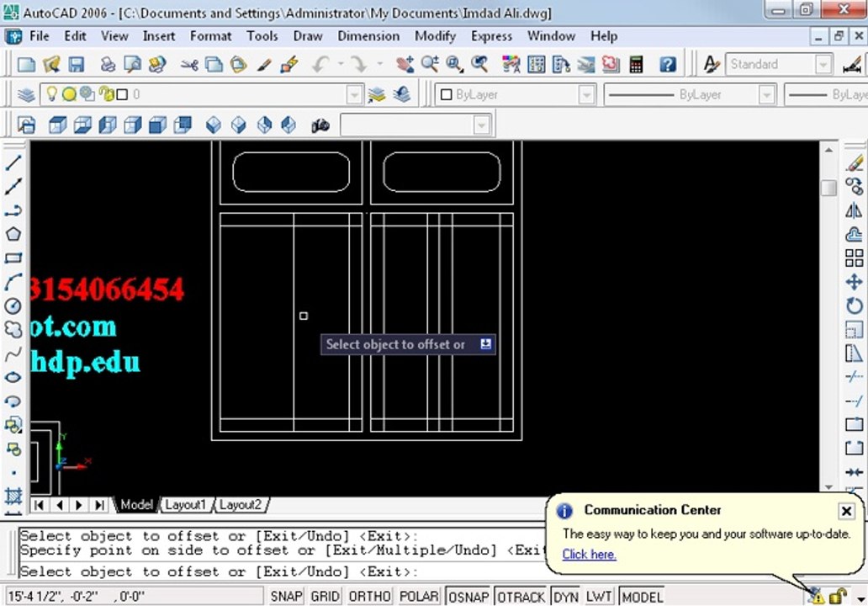Viewport: 868px width, 606px height.
Task: Select the Circle draw tool
Action: point(13,306)
